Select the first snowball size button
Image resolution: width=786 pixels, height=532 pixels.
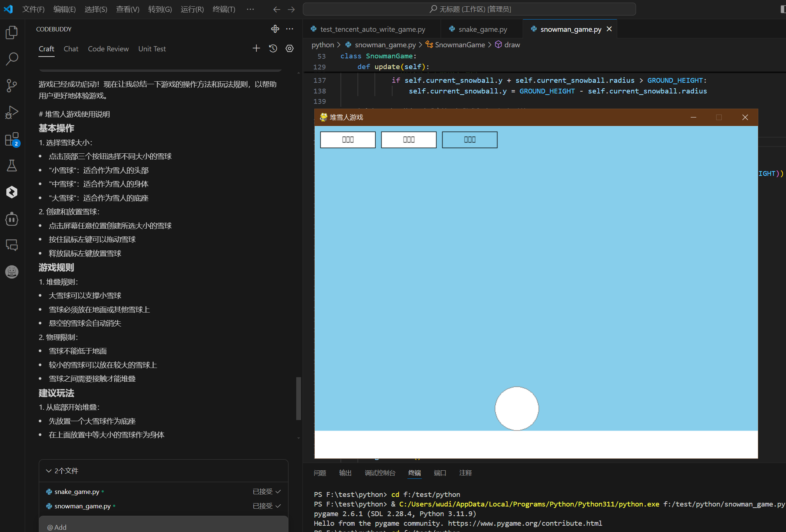348,140
